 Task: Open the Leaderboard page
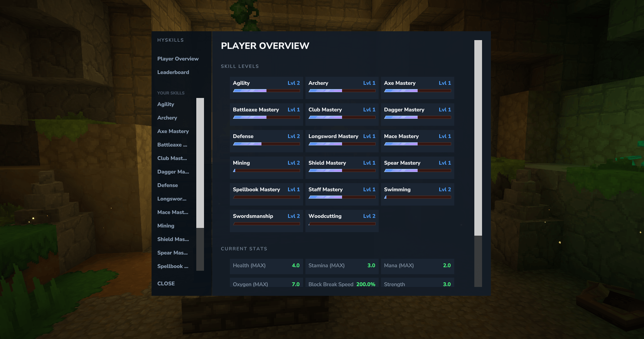click(x=173, y=72)
